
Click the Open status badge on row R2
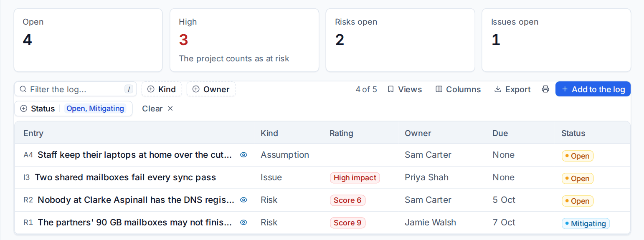(577, 201)
